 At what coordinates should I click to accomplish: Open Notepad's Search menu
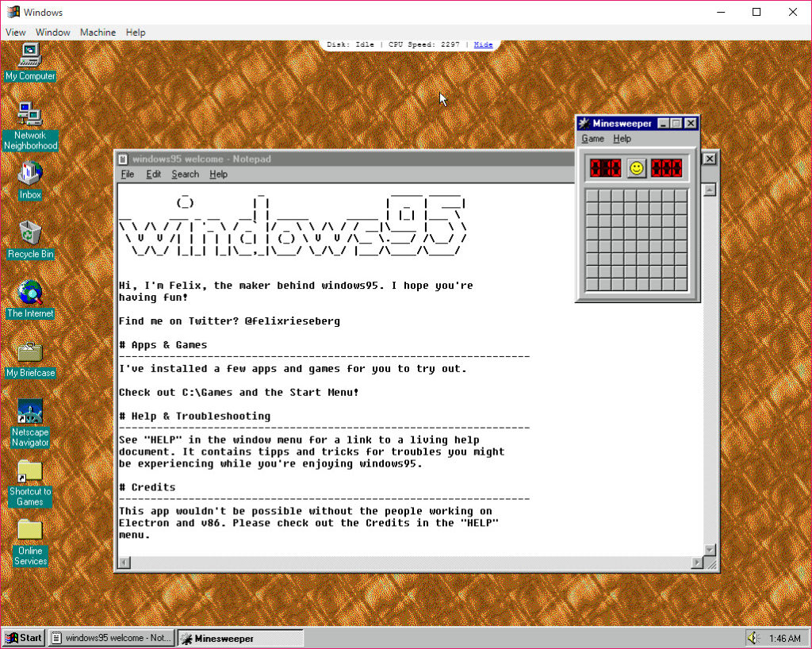pyautogui.click(x=185, y=175)
